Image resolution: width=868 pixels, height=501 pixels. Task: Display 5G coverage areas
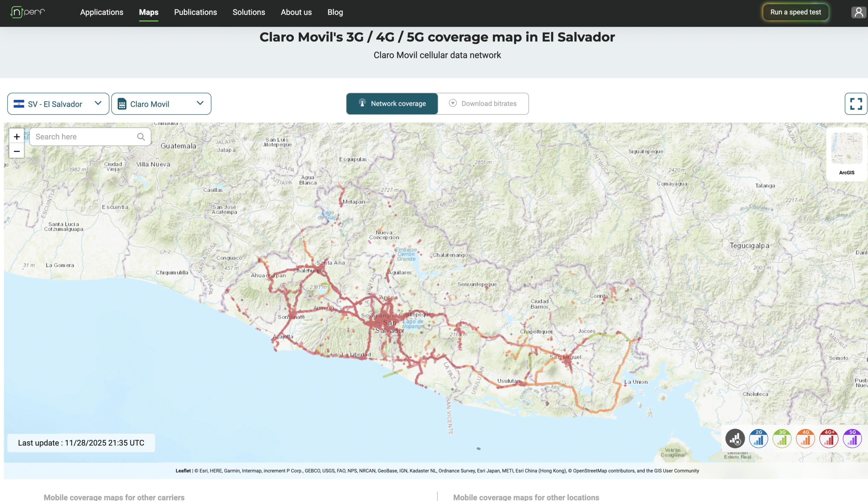pyautogui.click(x=852, y=439)
